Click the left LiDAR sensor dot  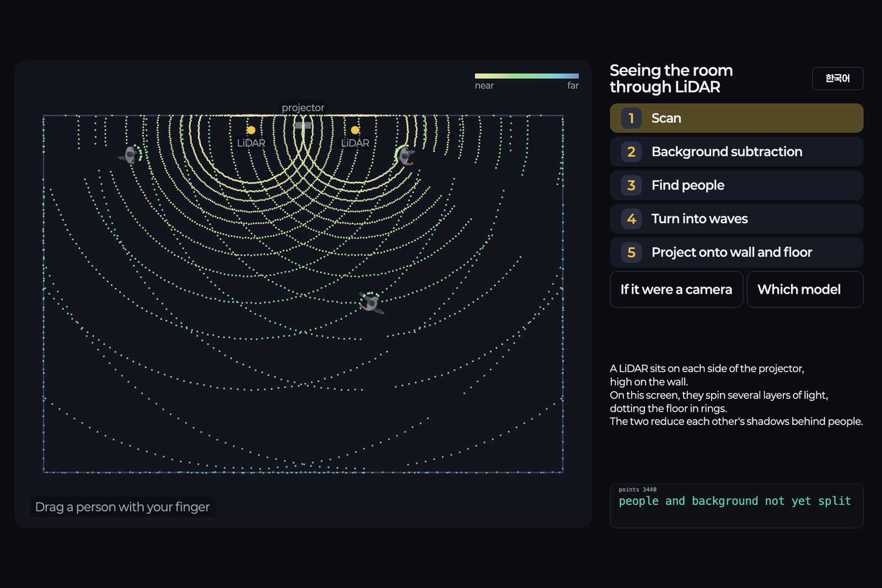pos(251,130)
